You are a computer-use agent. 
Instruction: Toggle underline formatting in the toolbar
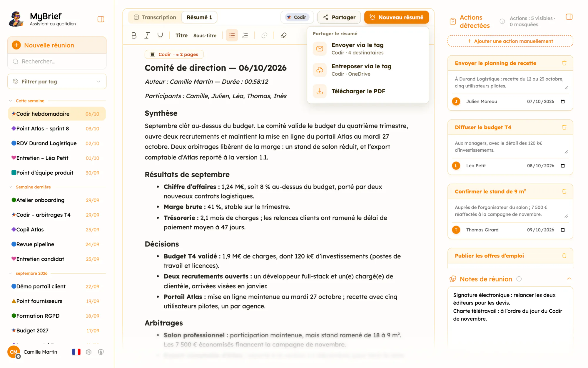click(x=160, y=35)
